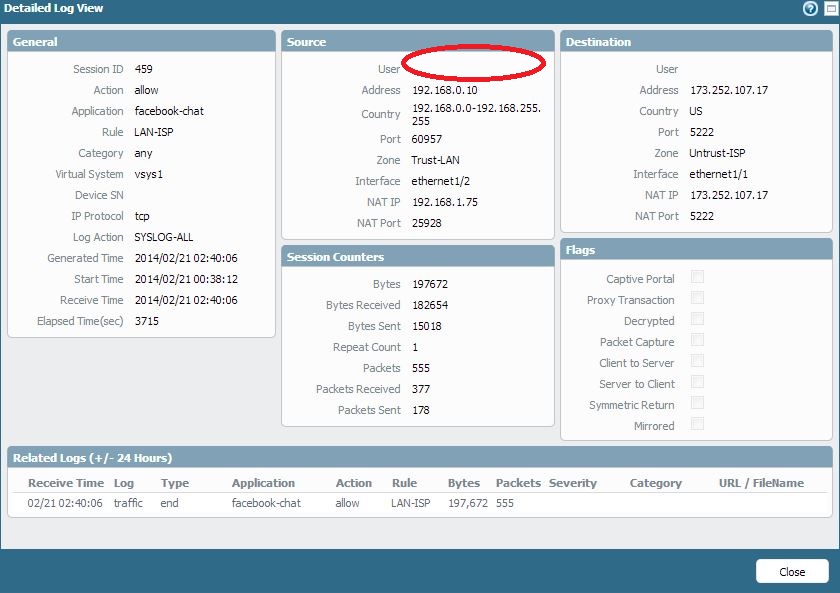The height and width of the screenshot is (593, 840).
Task: Click destination address 173.252.107.17
Action: [729, 90]
